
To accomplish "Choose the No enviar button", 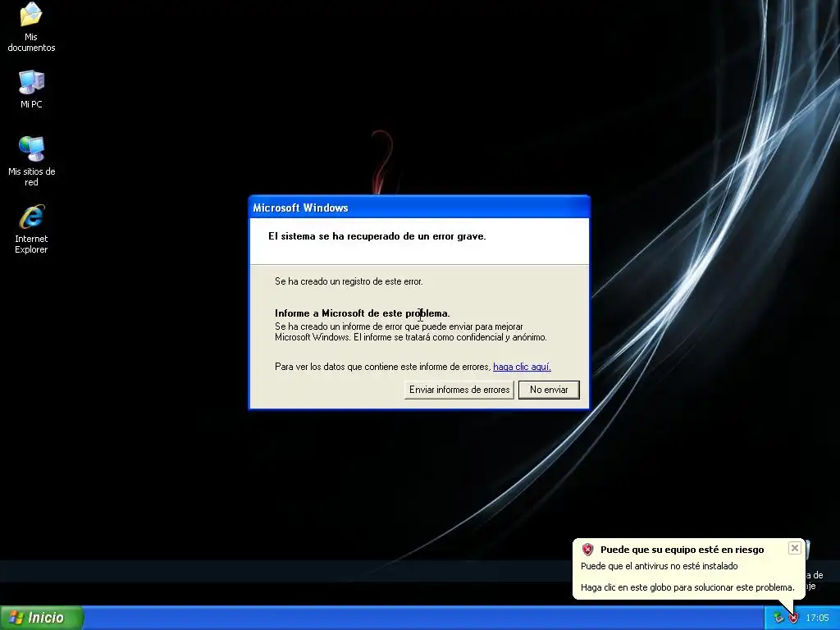I will point(549,390).
